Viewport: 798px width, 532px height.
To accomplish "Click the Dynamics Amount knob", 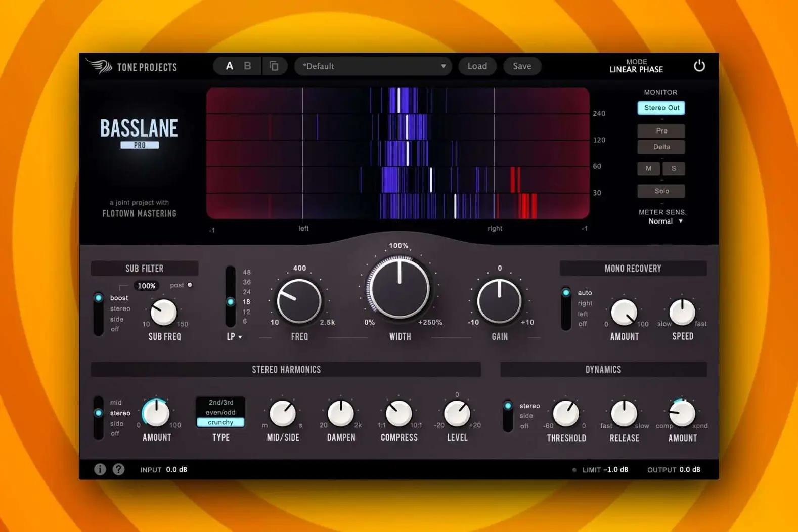I will (x=682, y=413).
